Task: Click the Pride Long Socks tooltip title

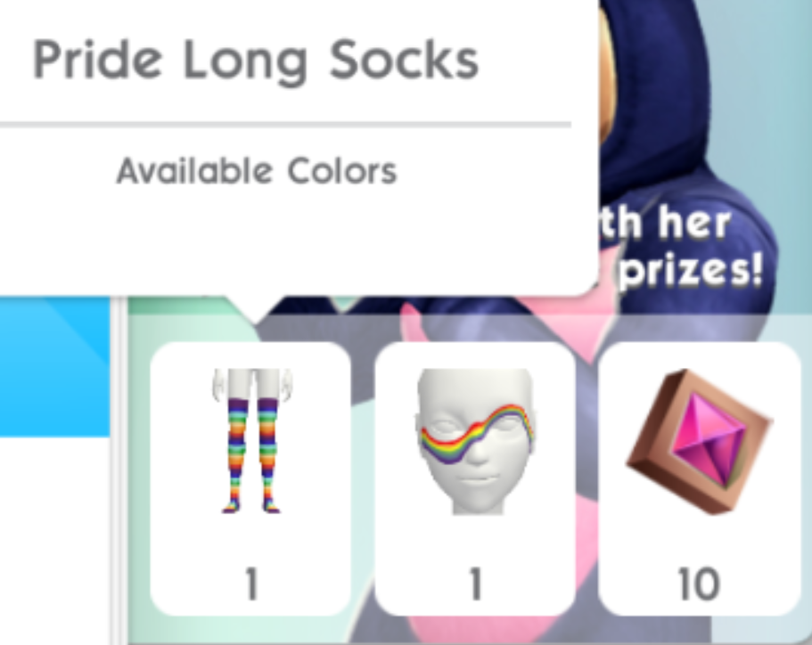Action: (x=255, y=61)
